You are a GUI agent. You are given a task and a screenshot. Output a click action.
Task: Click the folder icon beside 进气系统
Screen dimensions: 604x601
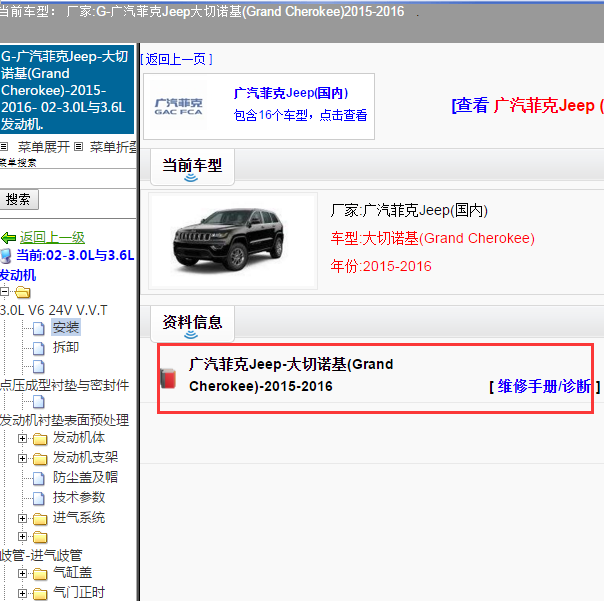click(x=40, y=519)
